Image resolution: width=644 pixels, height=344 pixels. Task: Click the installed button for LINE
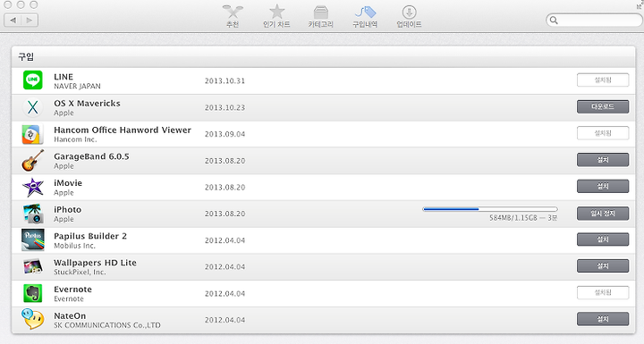pos(603,80)
